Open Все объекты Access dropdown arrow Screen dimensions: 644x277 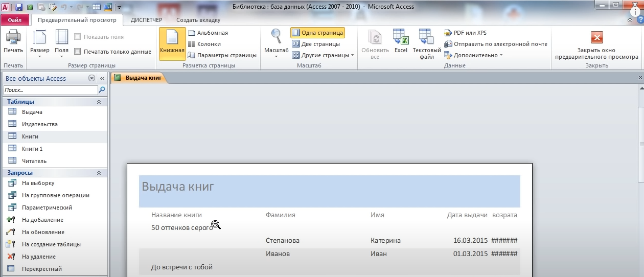[91, 78]
